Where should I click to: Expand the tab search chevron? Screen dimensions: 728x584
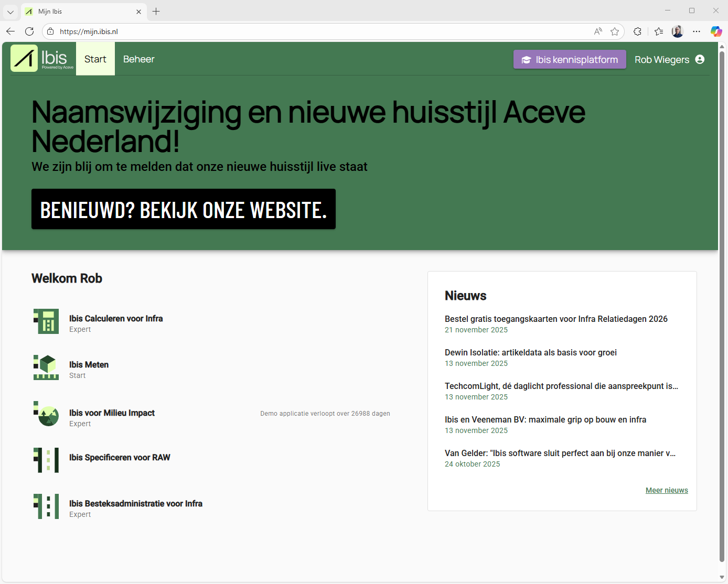[10, 11]
